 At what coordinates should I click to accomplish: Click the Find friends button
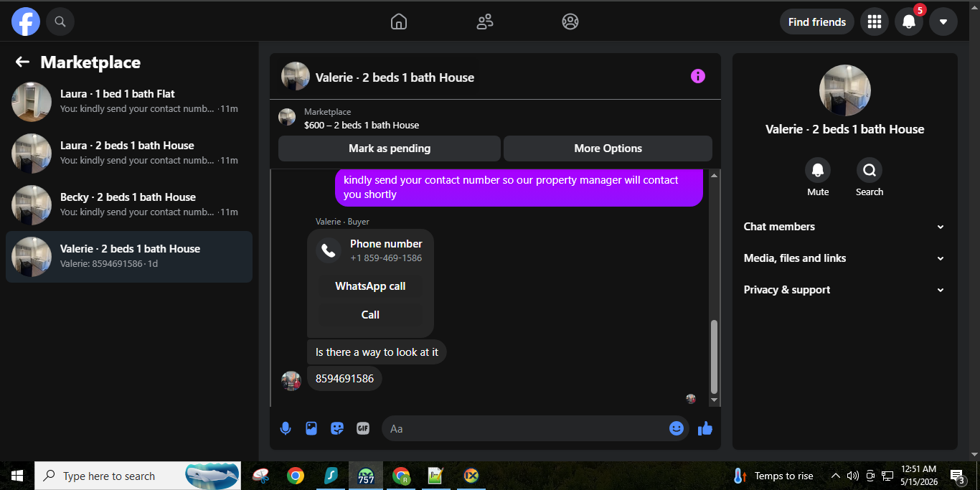[817, 22]
